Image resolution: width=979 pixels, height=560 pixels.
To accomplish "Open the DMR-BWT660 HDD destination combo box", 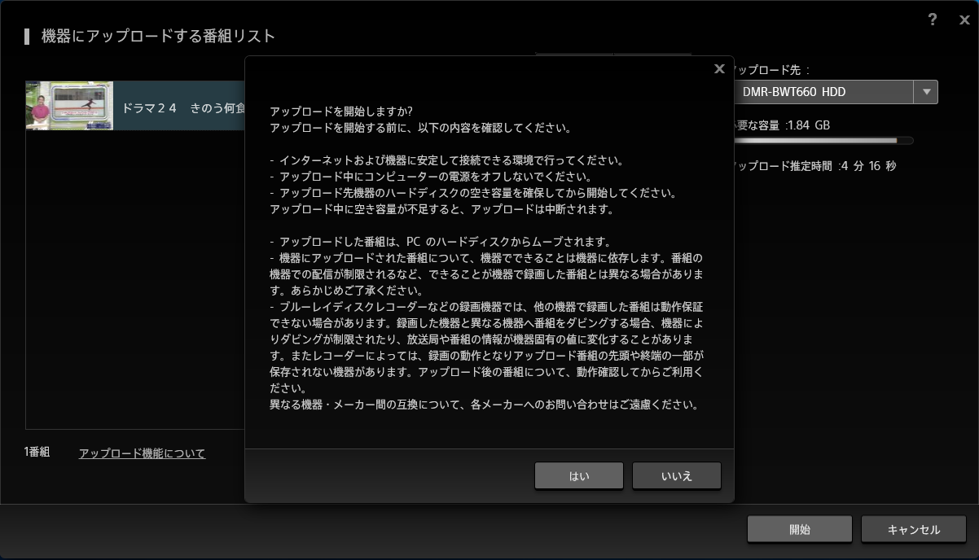I will pyautogui.click(x=823, y=92).
